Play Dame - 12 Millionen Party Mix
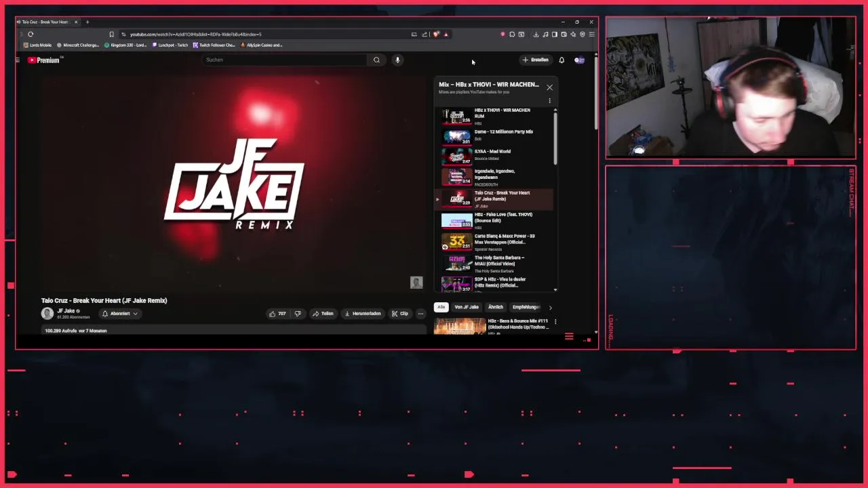 (494, 136)
